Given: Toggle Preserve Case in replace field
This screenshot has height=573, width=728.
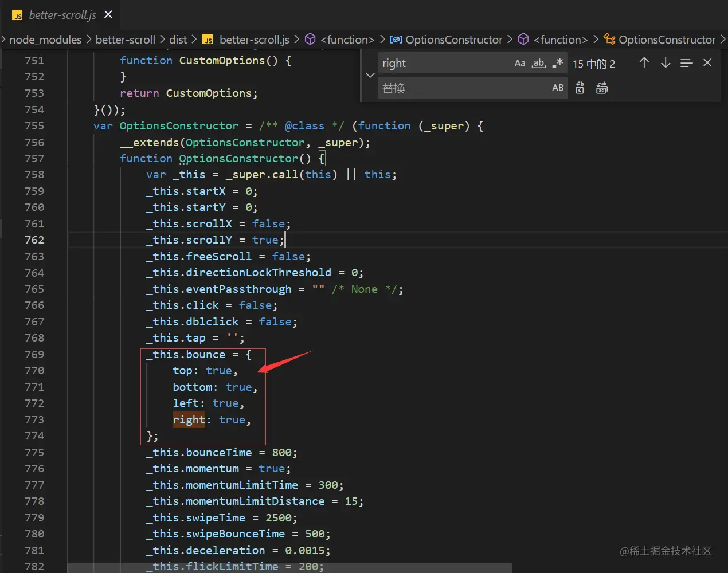Looking at the screenshot, I should 557,88.
